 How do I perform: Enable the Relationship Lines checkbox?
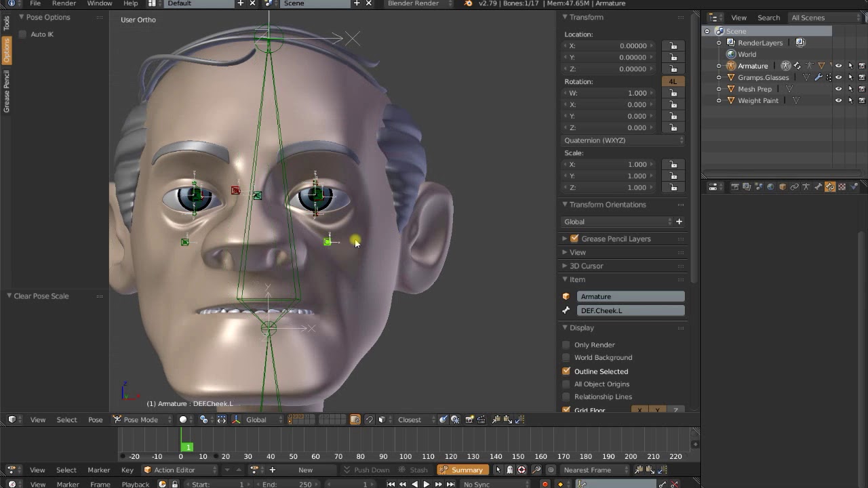click(x=566, y=397)
